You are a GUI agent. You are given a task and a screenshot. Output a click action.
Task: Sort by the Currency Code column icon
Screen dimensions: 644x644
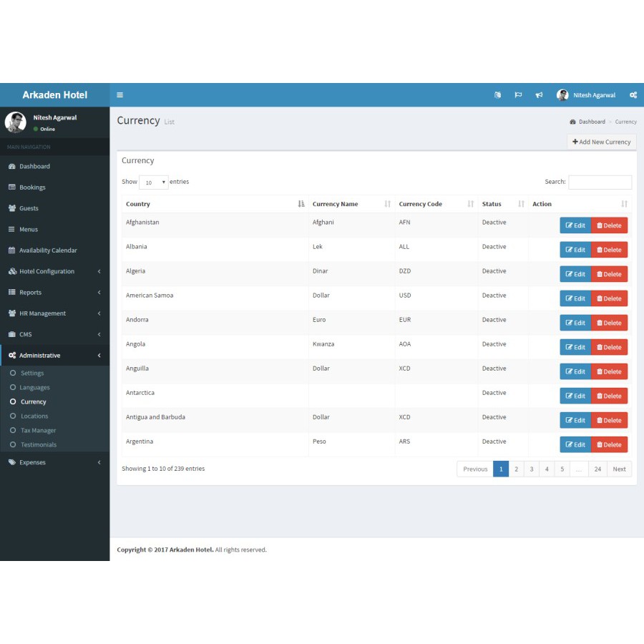pyautogui.click(x=470, y=204)
